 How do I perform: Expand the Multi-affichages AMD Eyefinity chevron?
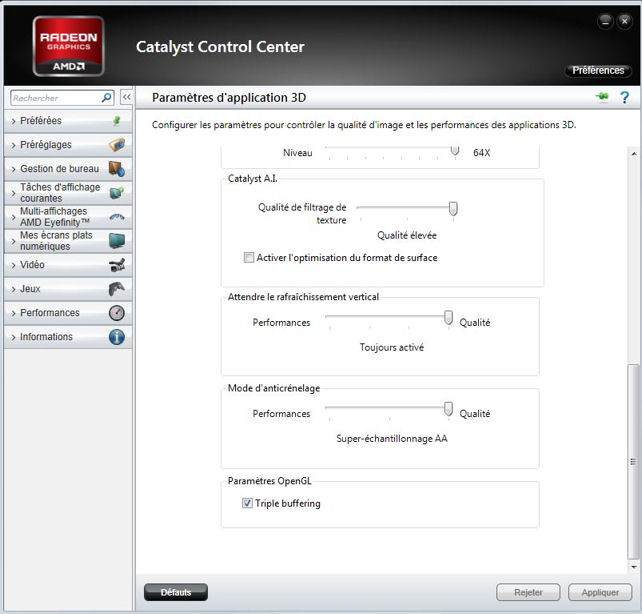click(14, 217)
